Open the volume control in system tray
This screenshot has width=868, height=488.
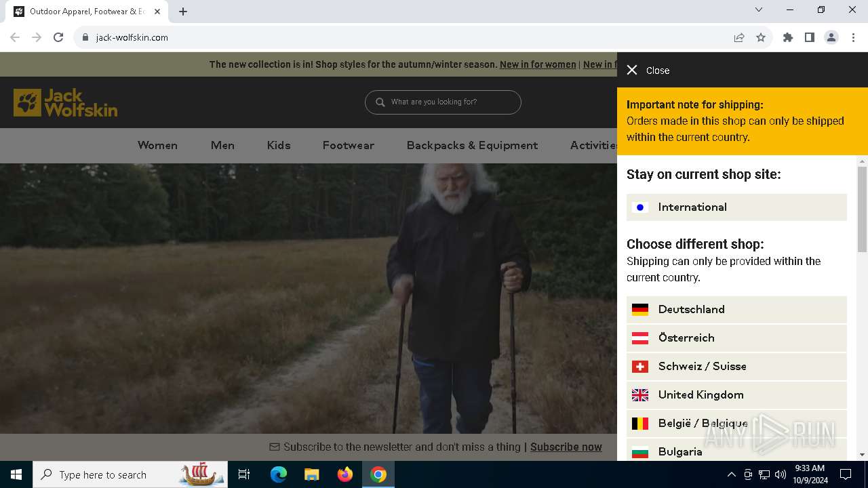pos(781,474)
